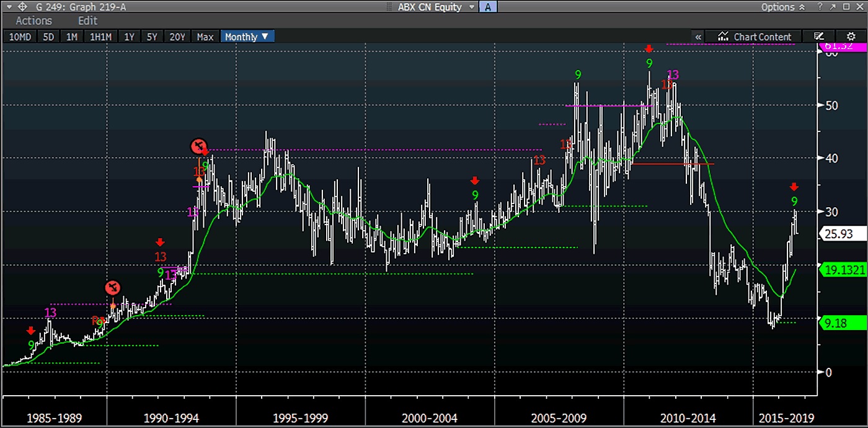Click the Chart Content button
Image resolution: width=868 pixels, height=428 pixels.
tap(755, 37)
